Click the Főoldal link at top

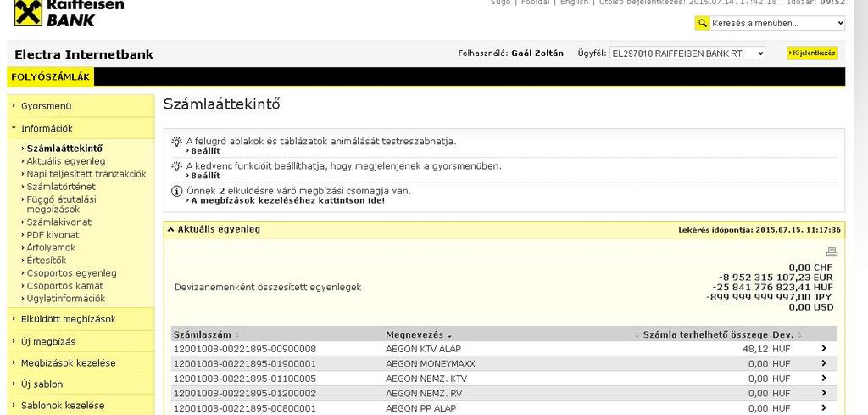pos(536,3)
